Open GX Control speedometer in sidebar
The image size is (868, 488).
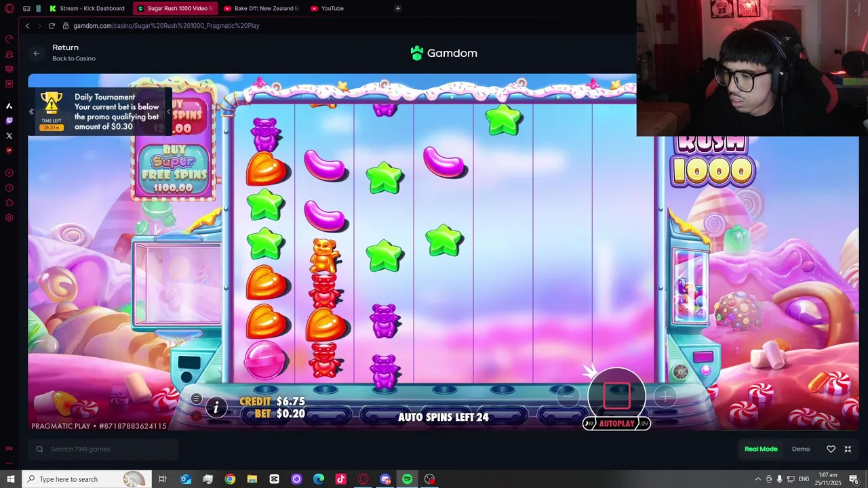coord(9,39)
